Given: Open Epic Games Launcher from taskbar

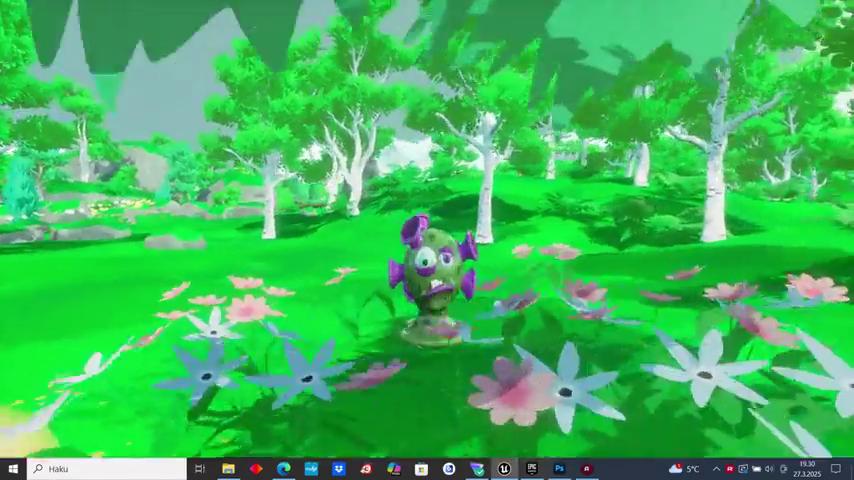Looking at the screenshot, I should (532, 469).
